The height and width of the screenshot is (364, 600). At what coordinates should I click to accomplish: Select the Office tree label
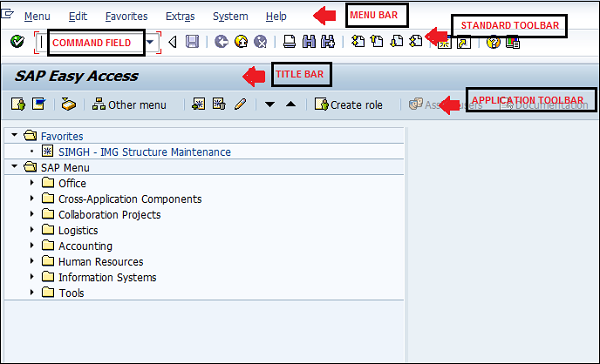point(72,183)
